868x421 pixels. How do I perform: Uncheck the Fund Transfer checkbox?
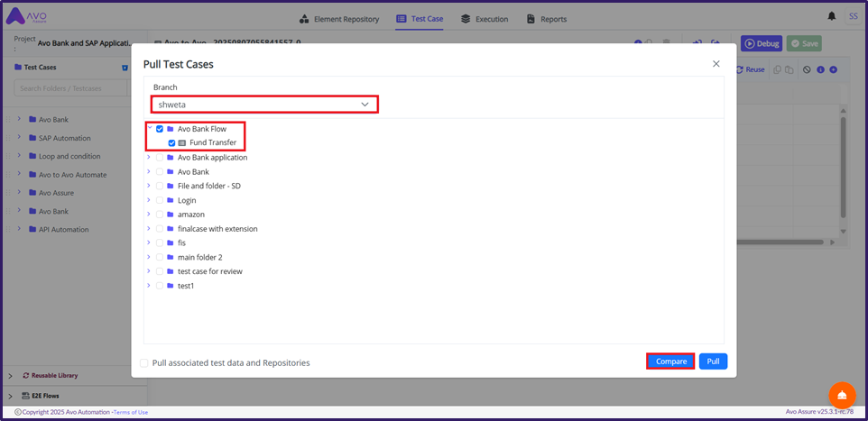172,142
